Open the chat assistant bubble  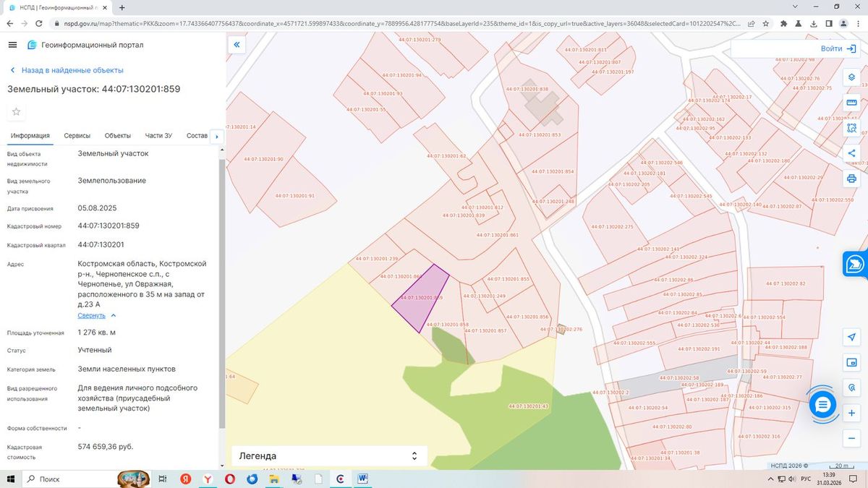pos(822,405)
